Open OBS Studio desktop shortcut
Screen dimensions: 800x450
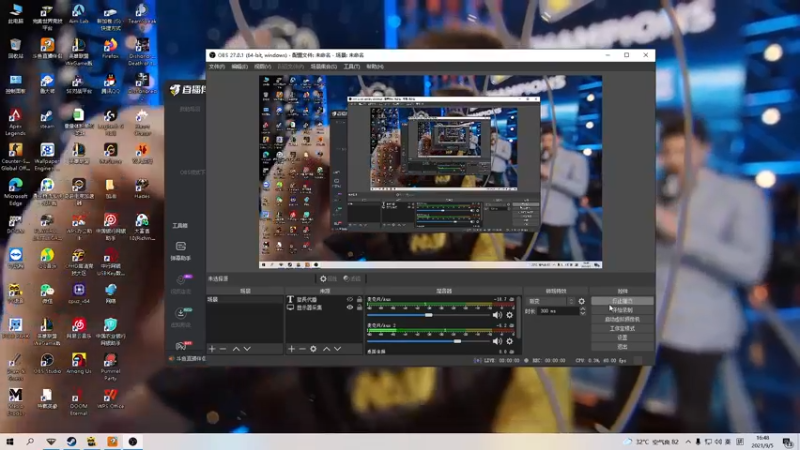[47, 364]
